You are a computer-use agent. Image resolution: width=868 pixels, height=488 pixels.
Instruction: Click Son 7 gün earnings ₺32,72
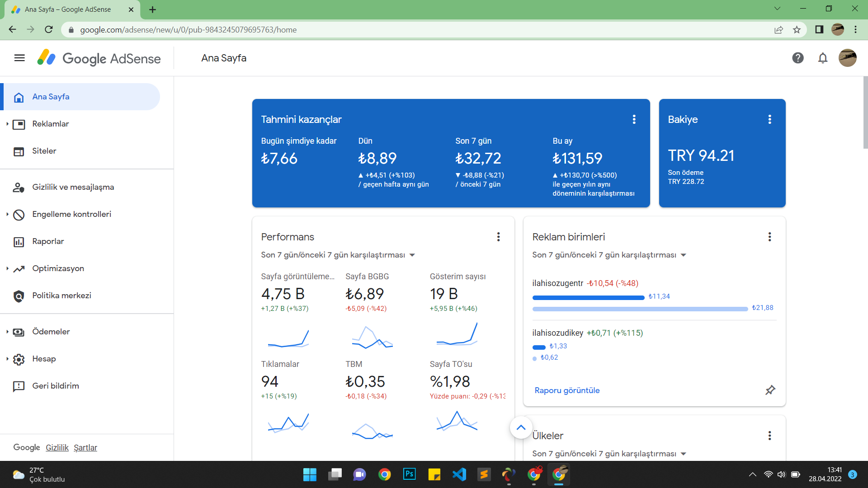pyautogui.click(x=478, y=158)
